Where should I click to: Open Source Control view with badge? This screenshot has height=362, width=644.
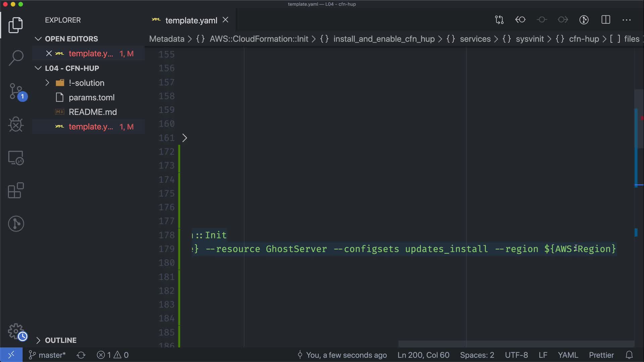[x=16, y=91]
